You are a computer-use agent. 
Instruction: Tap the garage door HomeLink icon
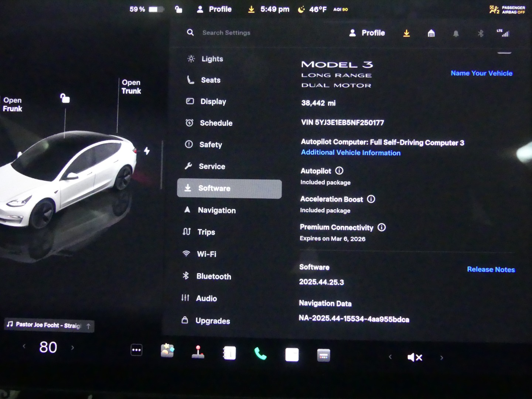pos(431,34)
